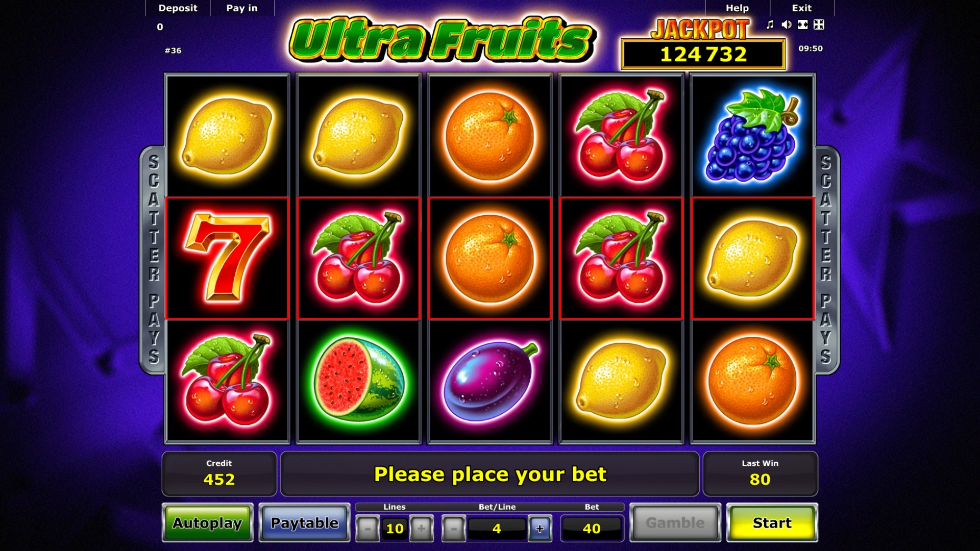This screenshot has height=551, width=980.
Task: Mute sound with the speaker icon
Action: click(787, 24)
